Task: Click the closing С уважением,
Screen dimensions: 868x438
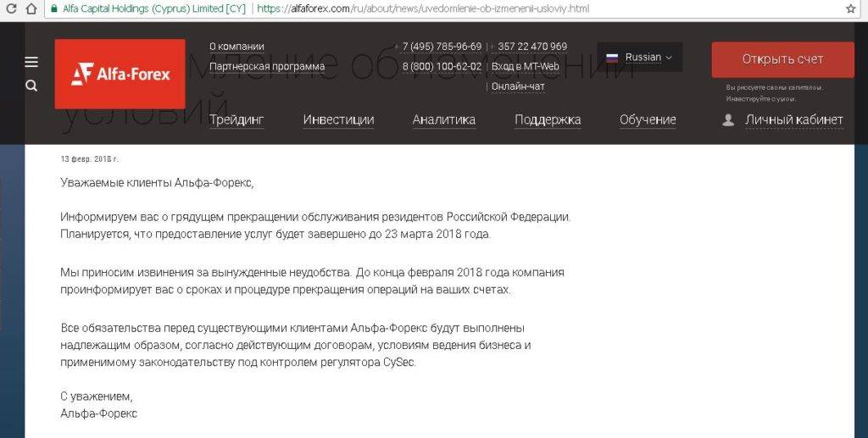Action: (x=97, y=396)
